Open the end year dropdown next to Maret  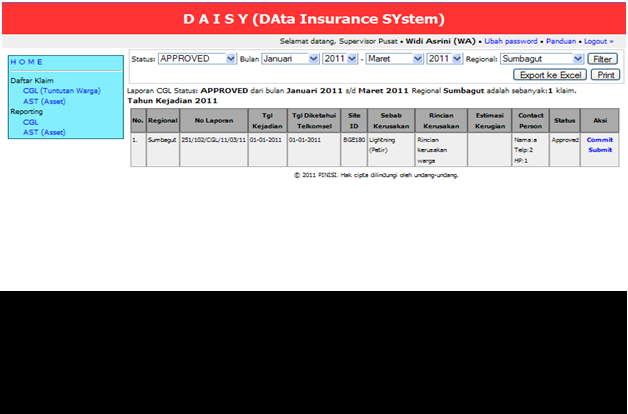(444, 59)
